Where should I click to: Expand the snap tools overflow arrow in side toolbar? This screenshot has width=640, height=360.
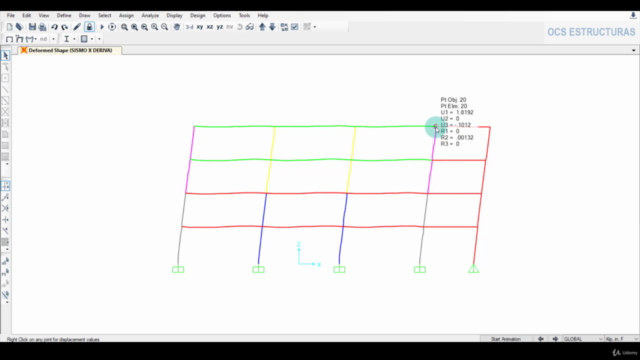click(7, 249)
